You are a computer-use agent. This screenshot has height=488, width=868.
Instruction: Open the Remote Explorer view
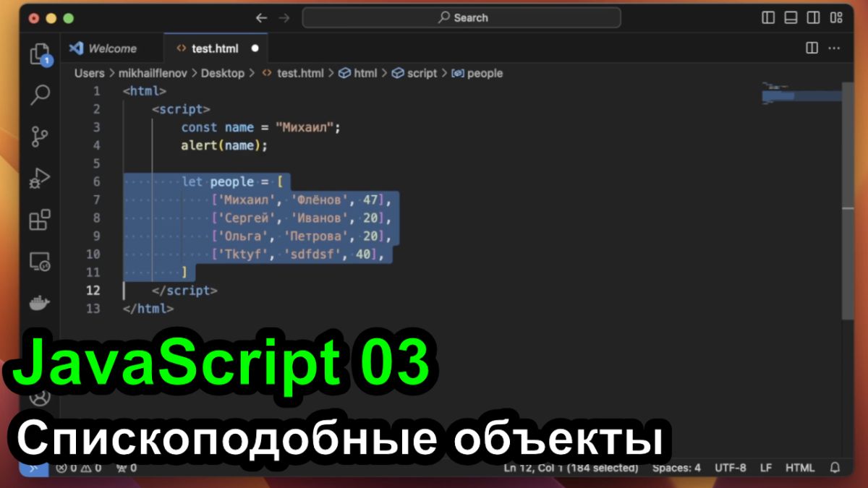(40, 261)
